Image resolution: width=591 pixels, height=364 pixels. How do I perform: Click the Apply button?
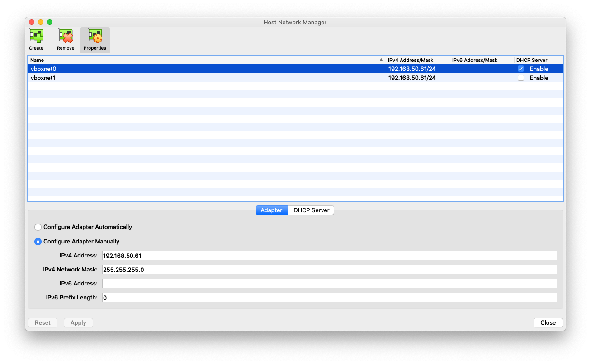[x=78, y=322]
